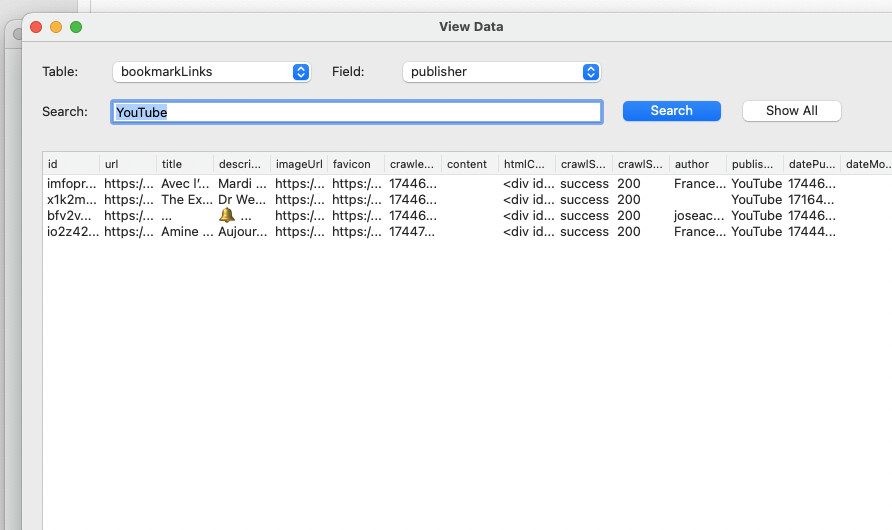Open the Table dropdown showing bookmarkLinks
892x530 pixels.
click(211, 72)
